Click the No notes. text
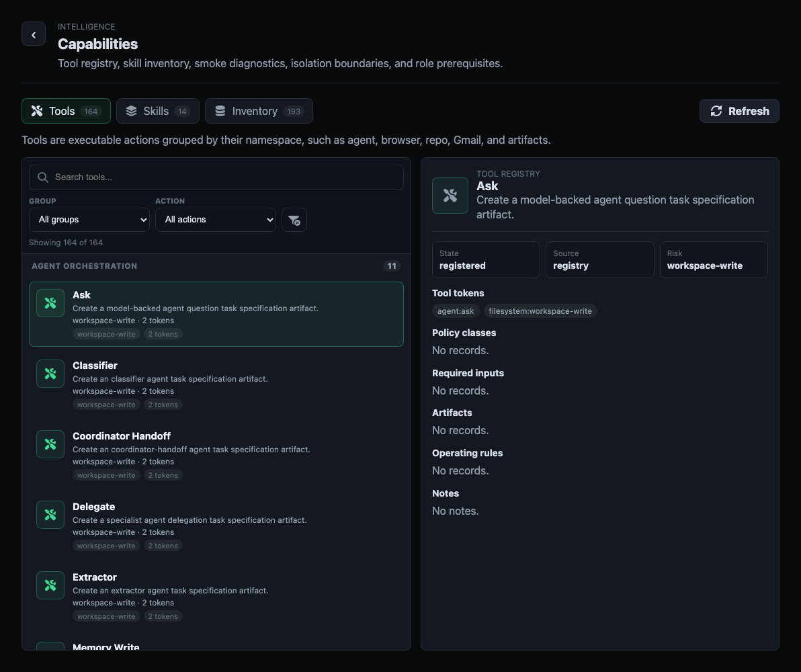This screenshot has height=672, width=801. pyautogui.click(x=456, y=511)
